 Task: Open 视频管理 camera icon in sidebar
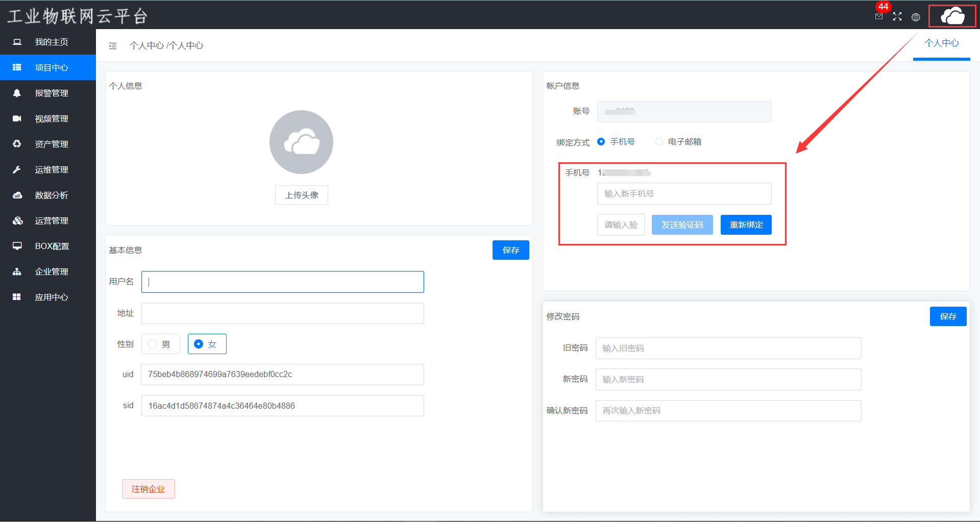tap(17, 118)
